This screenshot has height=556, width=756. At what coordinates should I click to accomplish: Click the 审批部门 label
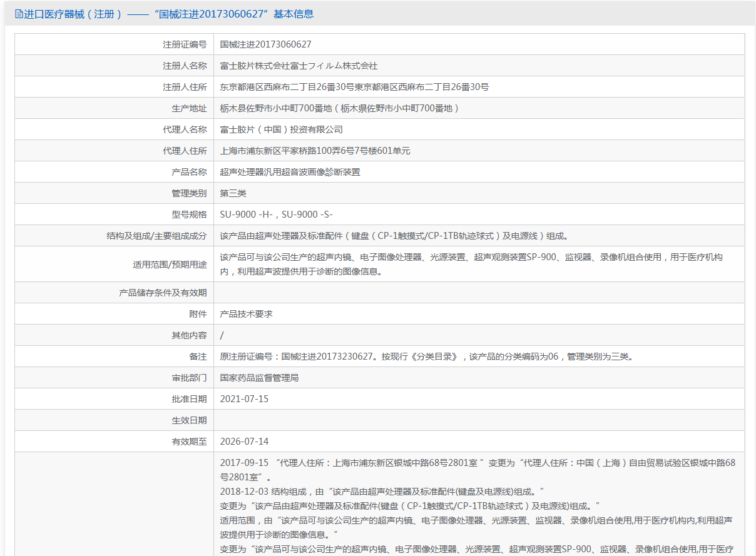coord(189,378)
